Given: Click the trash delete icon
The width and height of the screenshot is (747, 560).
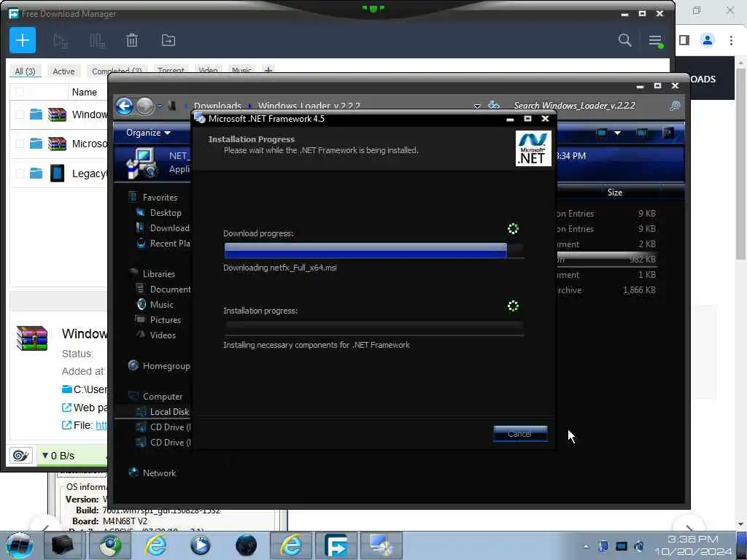Looking at the screenshot, I should (x=132, y=41).
